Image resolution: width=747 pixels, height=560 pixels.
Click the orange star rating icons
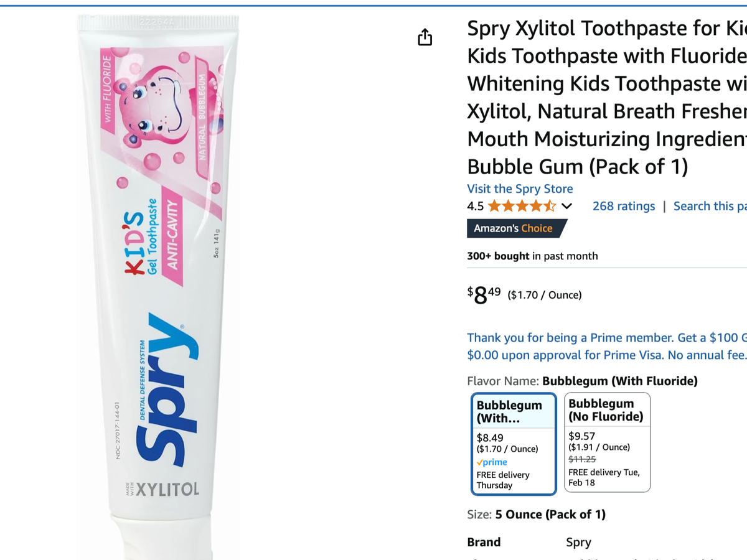click(522, 206)
